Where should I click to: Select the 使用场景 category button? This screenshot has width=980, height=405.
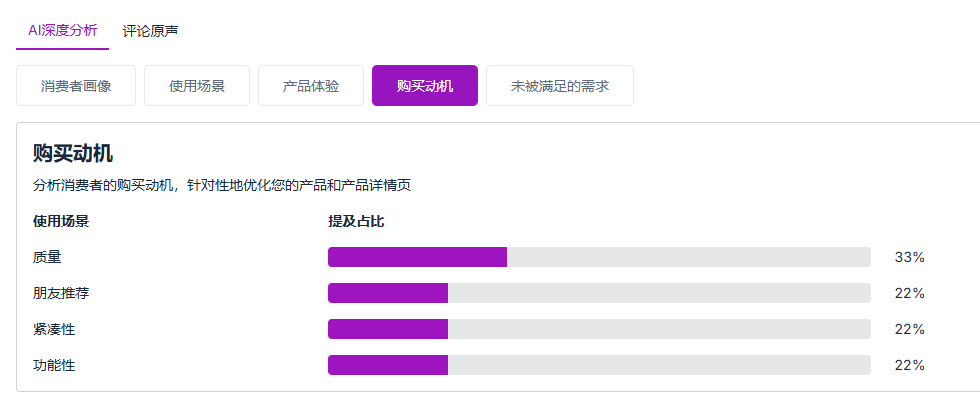coord(197,86)
